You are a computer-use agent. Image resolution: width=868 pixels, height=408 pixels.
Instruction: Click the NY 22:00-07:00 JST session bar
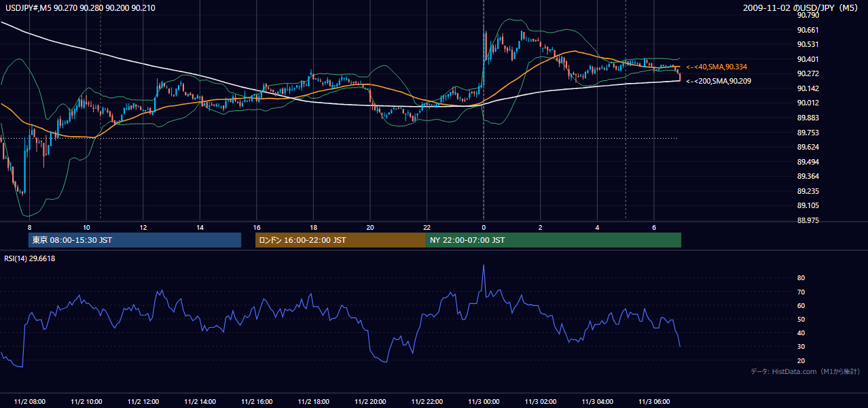[554, 240]
